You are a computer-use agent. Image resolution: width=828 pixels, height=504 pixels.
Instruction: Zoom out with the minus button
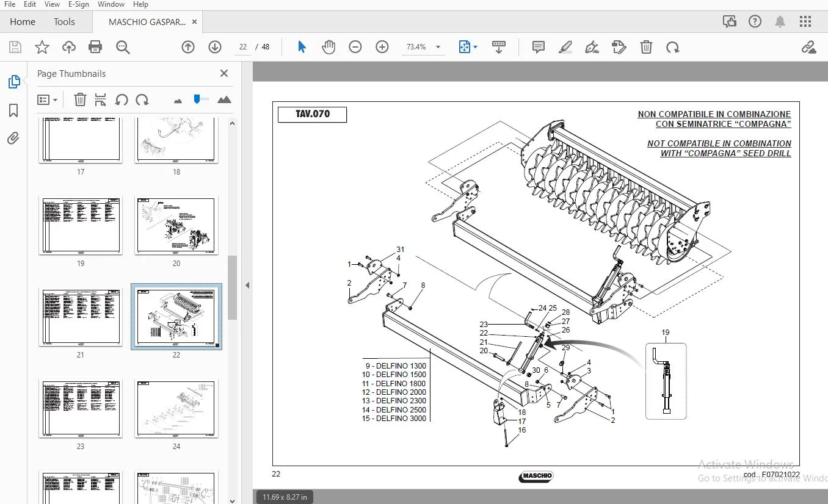(x=355, y=47)
